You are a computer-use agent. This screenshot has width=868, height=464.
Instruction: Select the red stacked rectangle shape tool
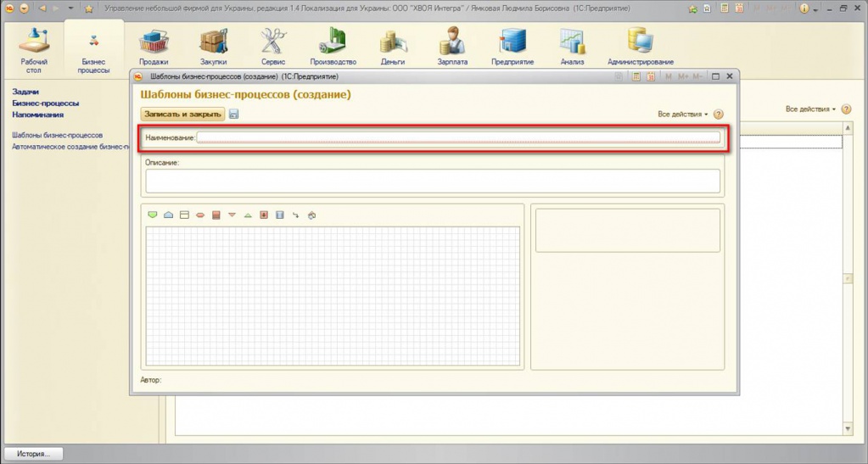point(216,215)
